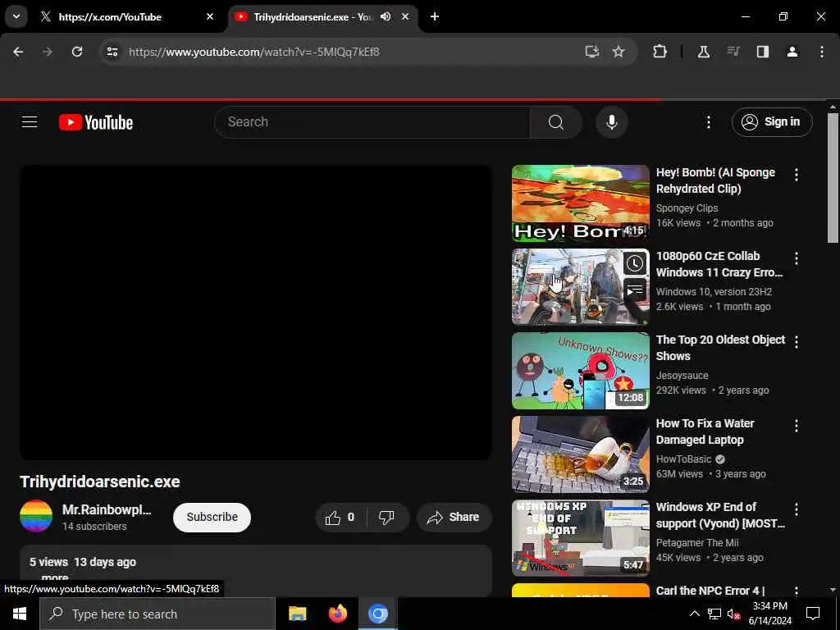Open Mr.Rainbowpl channel avatar
The height and width of the screenshot is (630, 840).
click(36, 516)
